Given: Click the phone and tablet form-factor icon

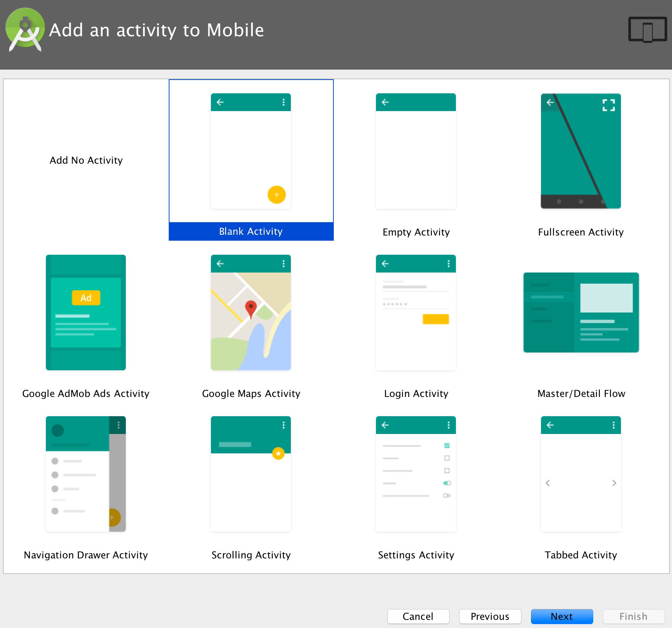Looking at the screenshot, I should point(648,30).
